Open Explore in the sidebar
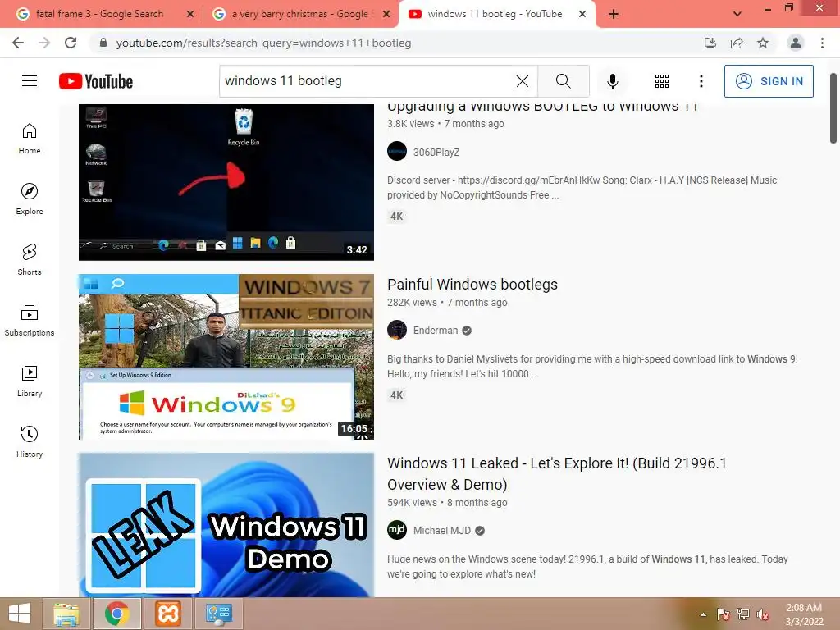This screenshot has height=630, width=840. 30,199
